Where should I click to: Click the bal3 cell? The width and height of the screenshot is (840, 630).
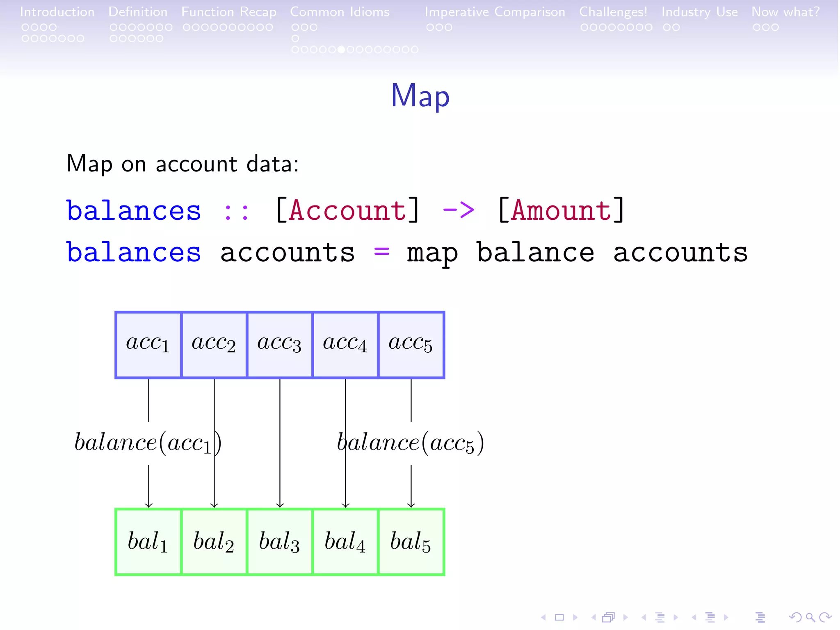click(280, 542)
